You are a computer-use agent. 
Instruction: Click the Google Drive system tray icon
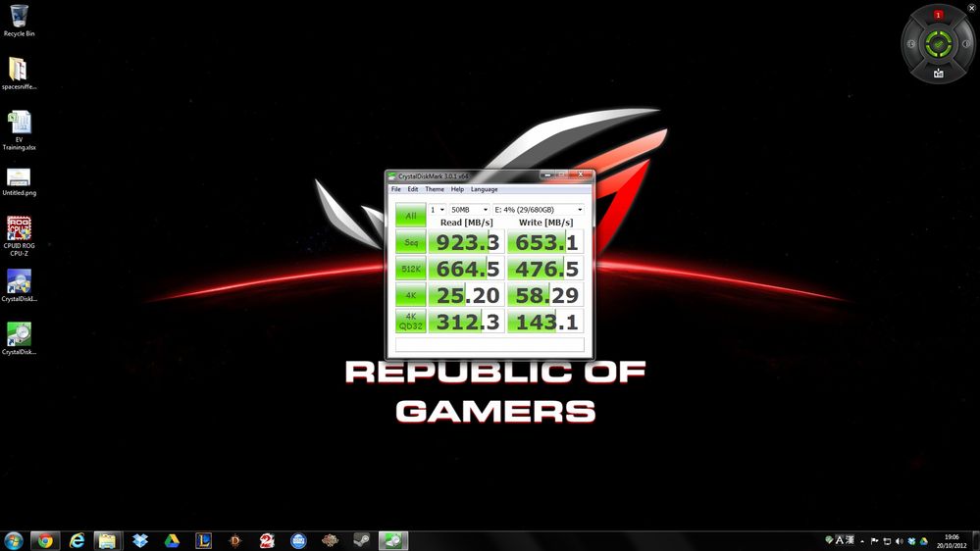coord(924,541)
